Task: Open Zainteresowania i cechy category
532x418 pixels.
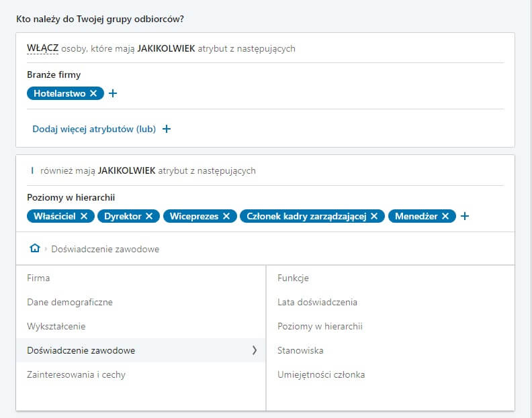Action: pos(76,374)
